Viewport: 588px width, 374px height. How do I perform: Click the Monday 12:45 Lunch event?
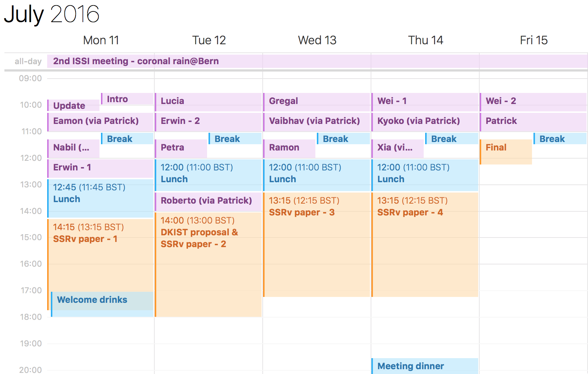tap(100, 198)
